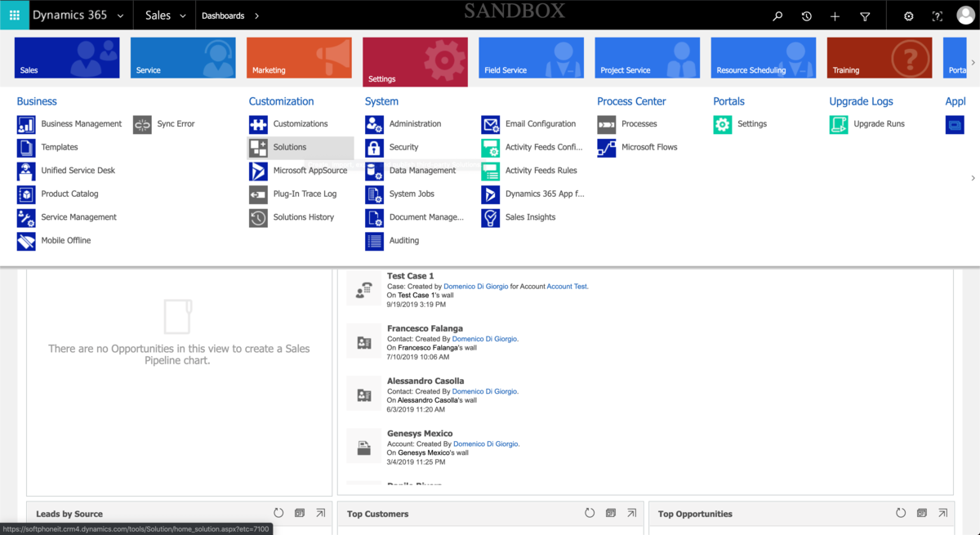This screenshot has width=980, height=535.
Task: Select the Settings tile
Action: coord(415,62)
